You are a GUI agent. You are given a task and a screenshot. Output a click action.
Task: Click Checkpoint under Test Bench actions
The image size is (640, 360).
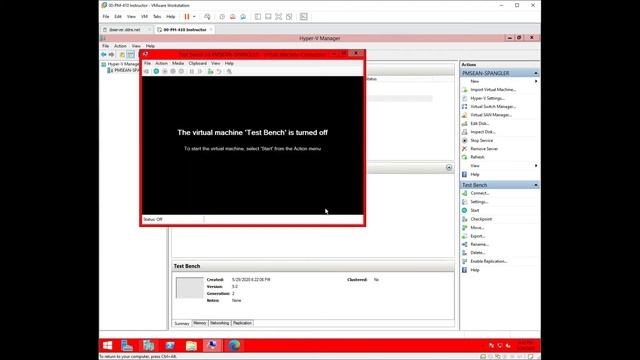[x=481, y=219]
